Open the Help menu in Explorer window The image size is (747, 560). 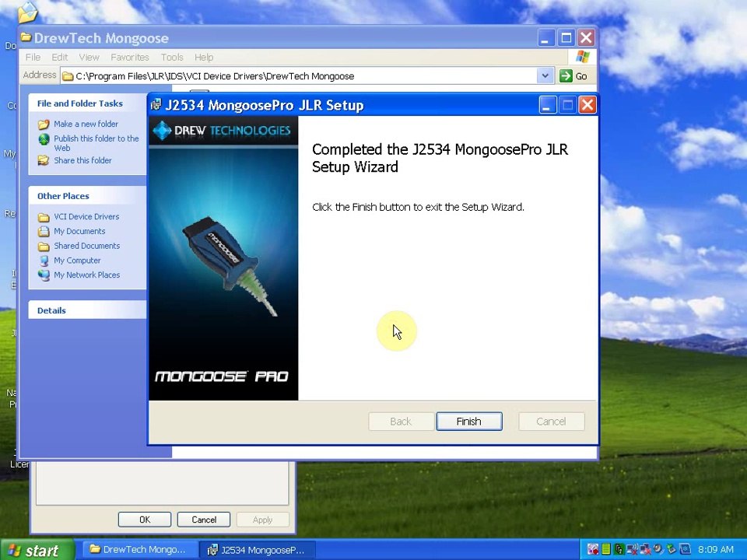[204, 57]
